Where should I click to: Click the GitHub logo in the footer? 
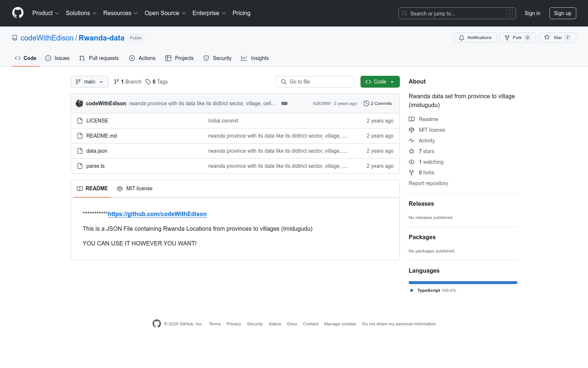(x=157, y=323)
